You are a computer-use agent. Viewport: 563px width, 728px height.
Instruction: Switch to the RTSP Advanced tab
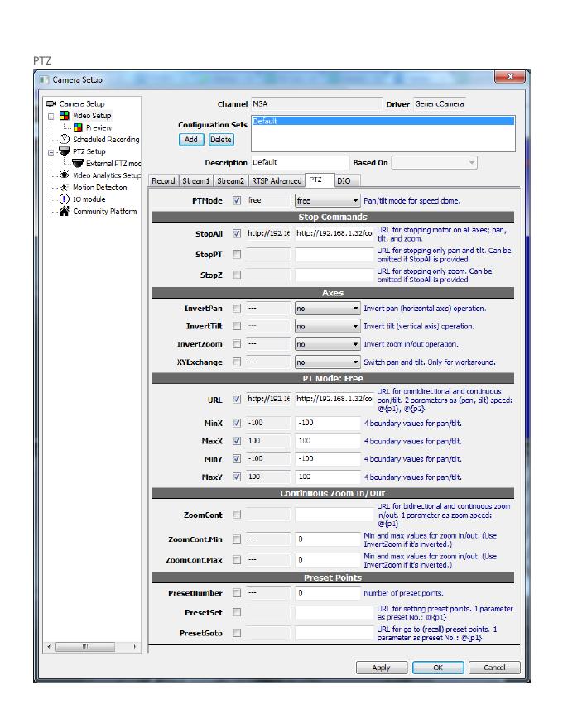277,180
